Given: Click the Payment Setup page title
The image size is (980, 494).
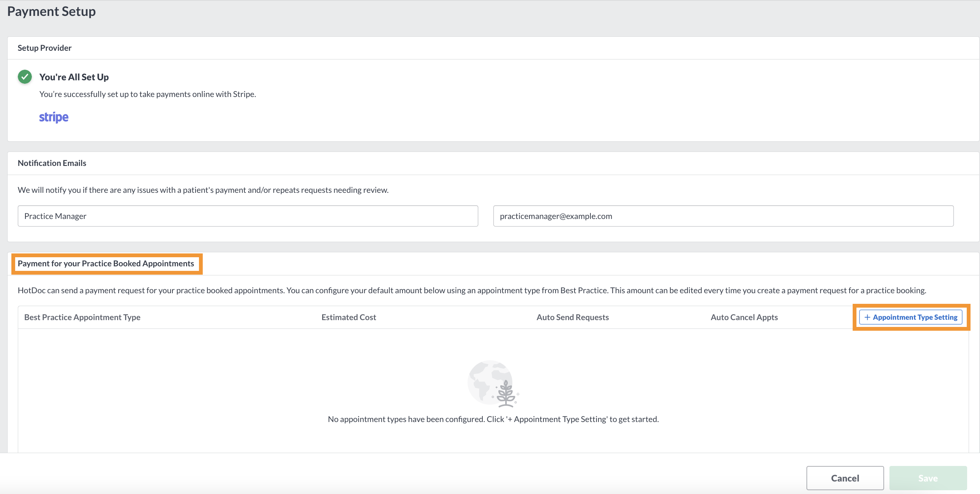Looking at the screenshot, I should 52,11.
